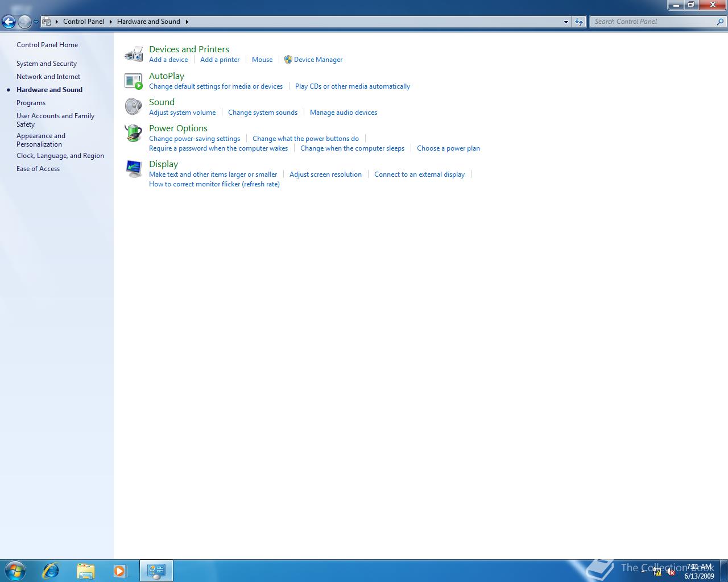The width and height of the screenshot is (728, 582).
Task: Select System and Security in sidebar
Action: click(47, 64)
